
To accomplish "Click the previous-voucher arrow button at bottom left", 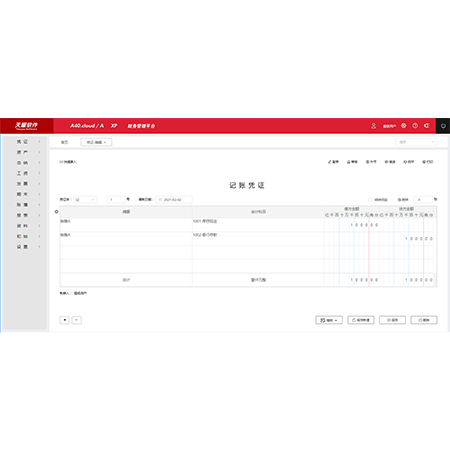I will [x=64, y=320].
